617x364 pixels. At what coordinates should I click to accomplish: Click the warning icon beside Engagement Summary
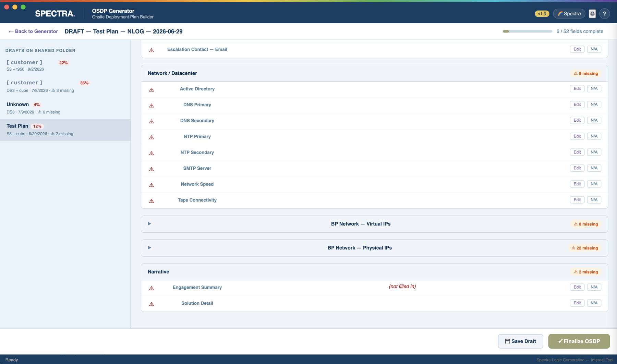point(152,288)
